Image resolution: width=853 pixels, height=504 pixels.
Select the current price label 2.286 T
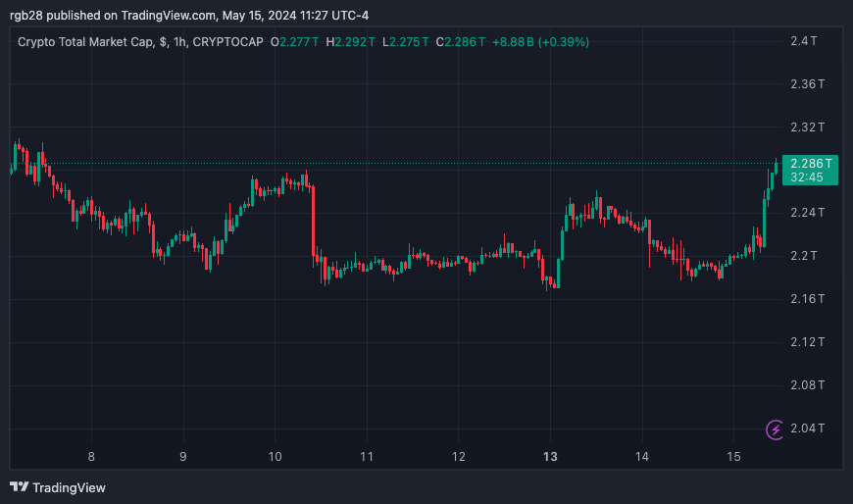(811, 164)
